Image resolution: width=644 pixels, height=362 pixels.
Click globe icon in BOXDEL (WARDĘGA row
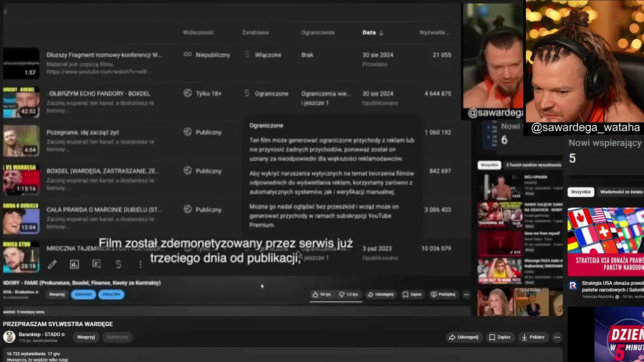coord(188,170)
